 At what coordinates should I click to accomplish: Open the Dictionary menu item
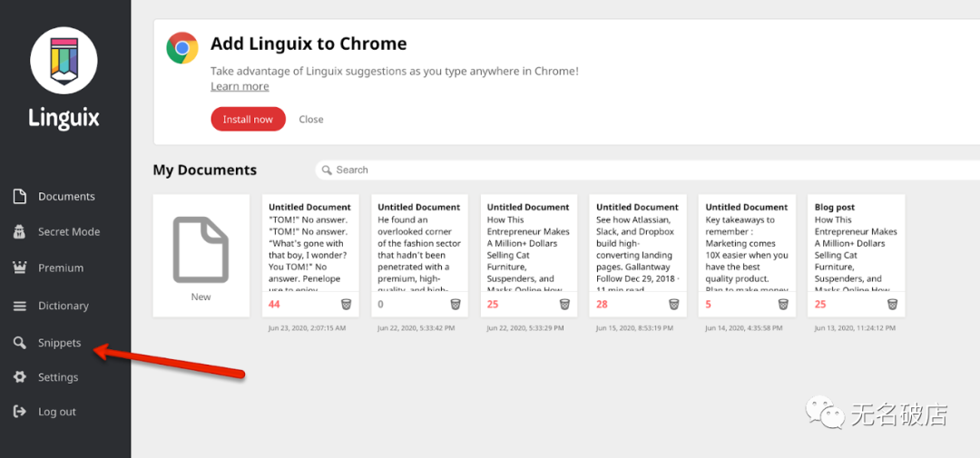(x=64, y=307)
